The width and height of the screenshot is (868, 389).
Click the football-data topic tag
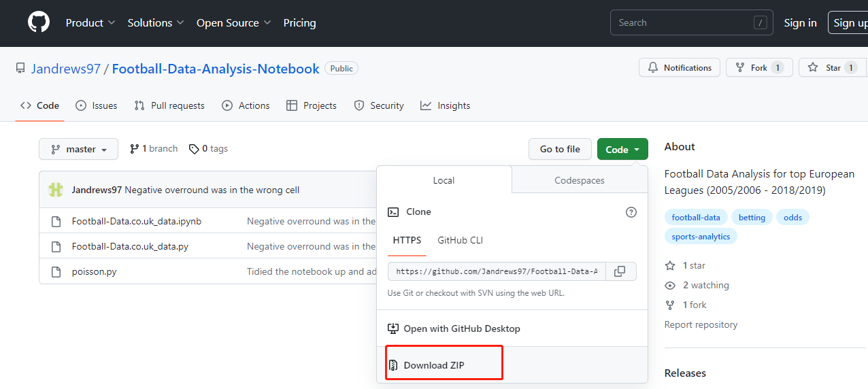(696, 218)
